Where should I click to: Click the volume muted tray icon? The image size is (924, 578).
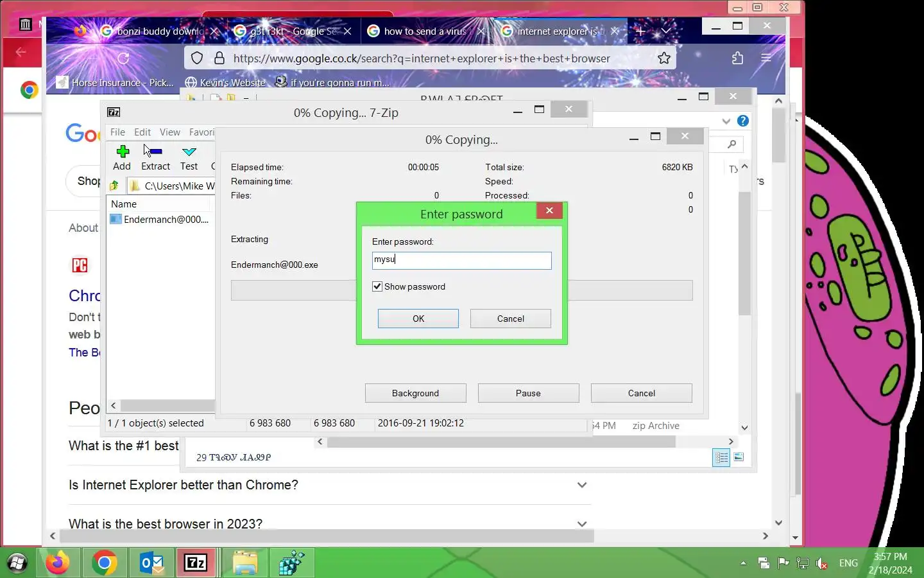tap(822, 563)
